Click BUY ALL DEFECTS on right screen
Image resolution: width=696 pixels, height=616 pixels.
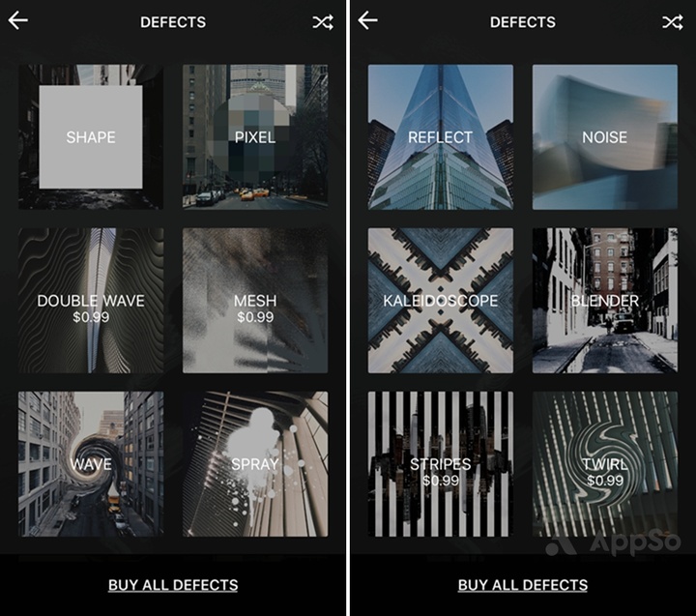(x=523, y=585)
